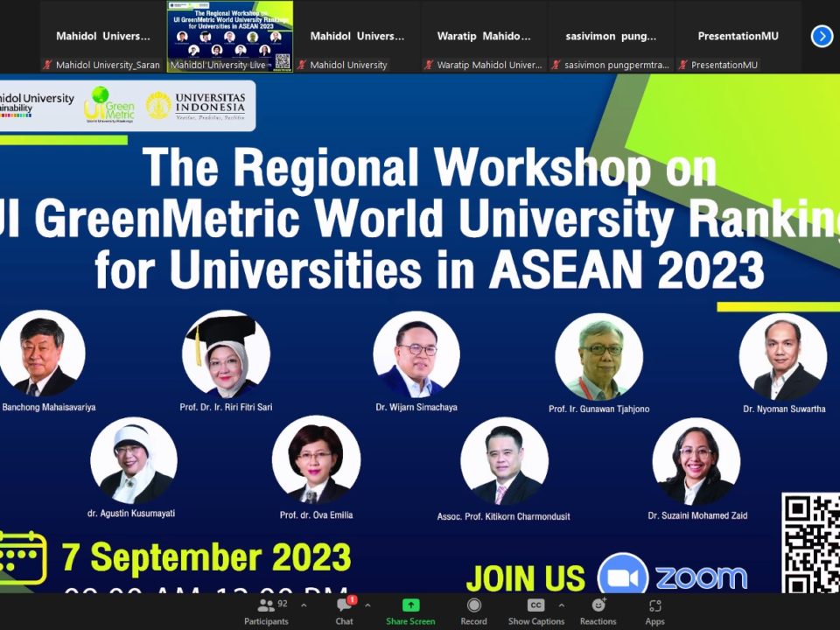Screen dimensions: 840x630
Task: Turn on Show Captions
Action: click(x=535, y=612)
